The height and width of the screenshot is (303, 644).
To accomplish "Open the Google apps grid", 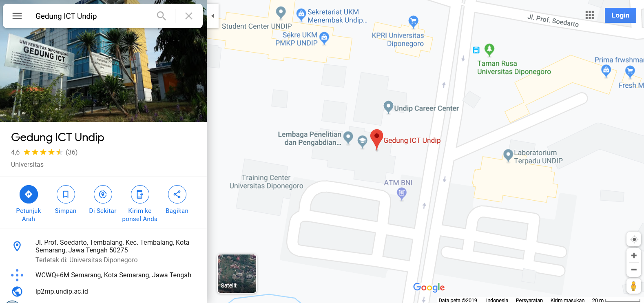I will pyautogui.click(x=590, y=15).
